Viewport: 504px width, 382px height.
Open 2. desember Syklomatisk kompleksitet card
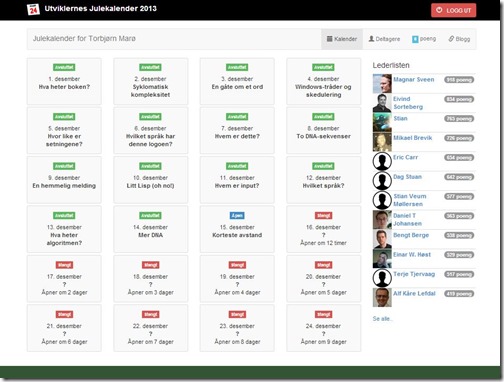(150, 81)
